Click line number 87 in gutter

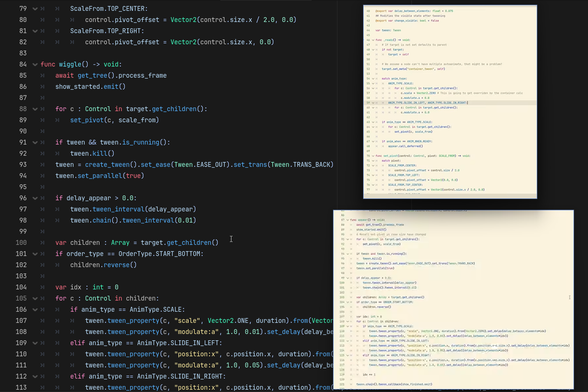(23, 98)
